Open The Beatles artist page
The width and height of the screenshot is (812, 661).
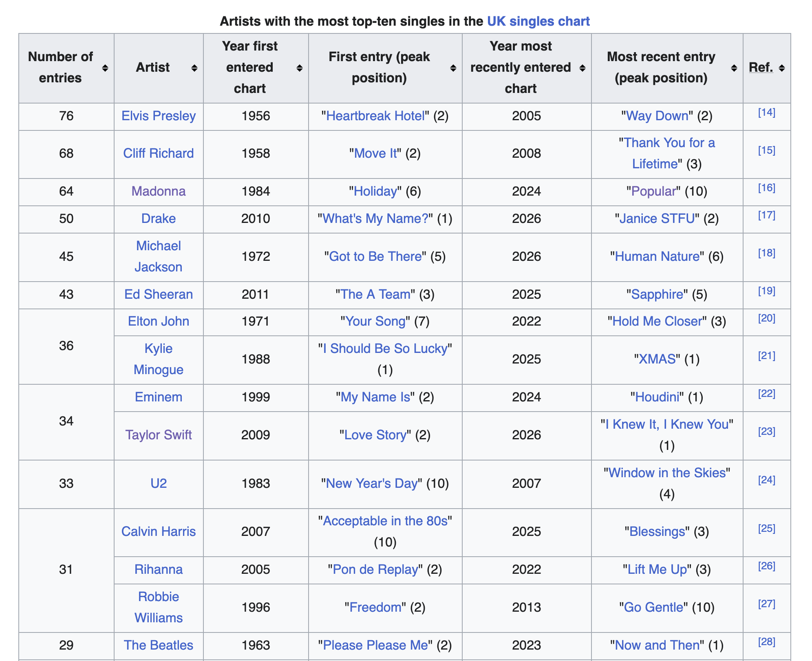pos(159,646)
